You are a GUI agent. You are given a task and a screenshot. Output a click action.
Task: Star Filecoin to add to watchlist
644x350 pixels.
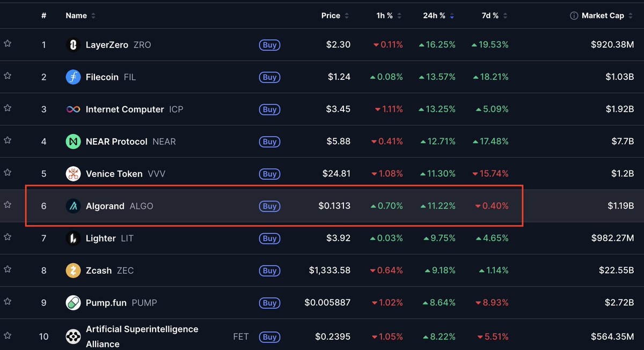[x=8, y=76]
